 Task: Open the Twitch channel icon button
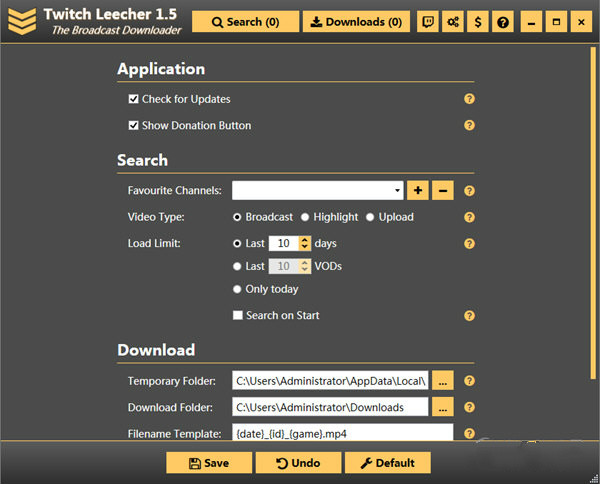pyautogui.click(x=427, y=22)
